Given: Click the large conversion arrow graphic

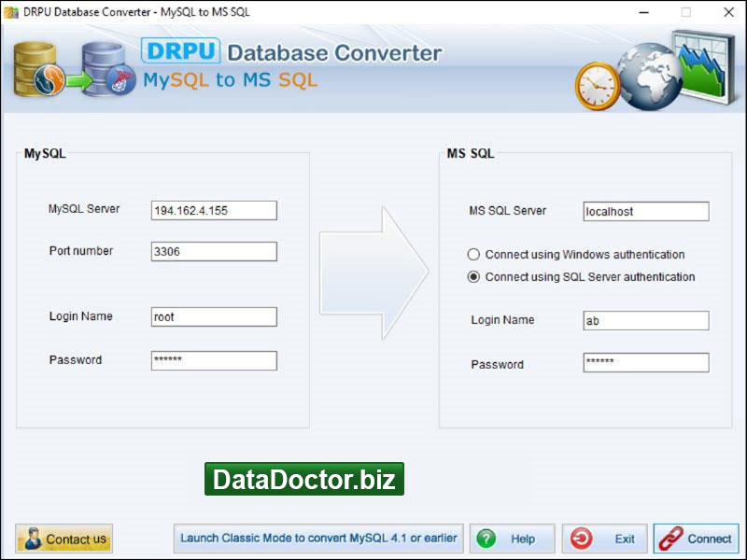Looking at the screenshot, I should pyautogui.click(x=373, y=273).
